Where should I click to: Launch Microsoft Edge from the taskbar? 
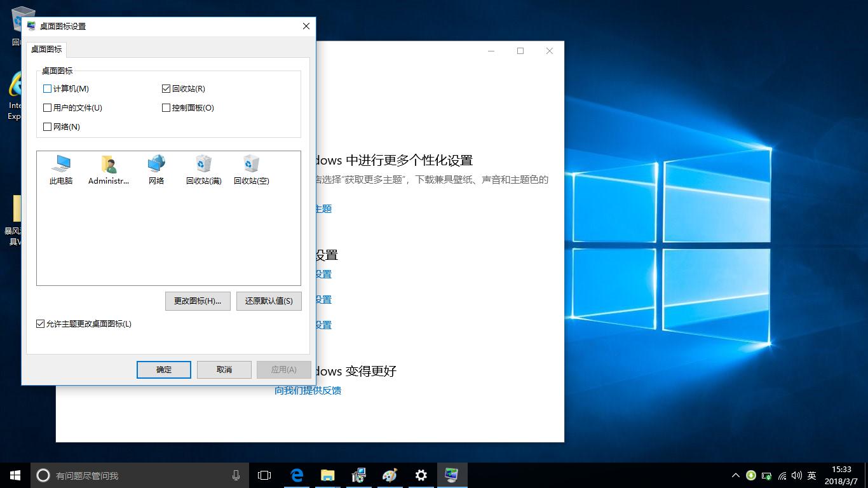click(x=296, y=475)
